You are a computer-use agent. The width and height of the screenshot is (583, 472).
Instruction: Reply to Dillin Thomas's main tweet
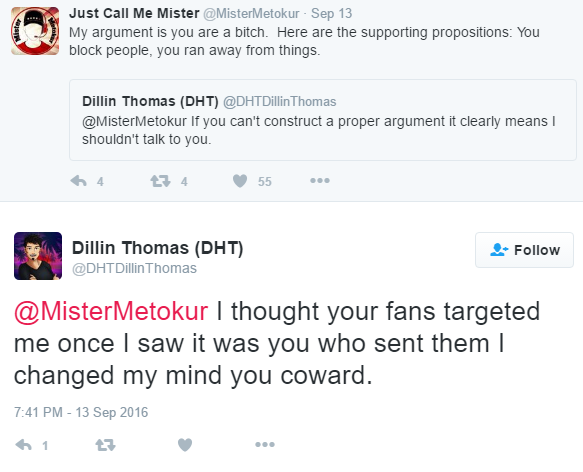click(x=23, y=445)
